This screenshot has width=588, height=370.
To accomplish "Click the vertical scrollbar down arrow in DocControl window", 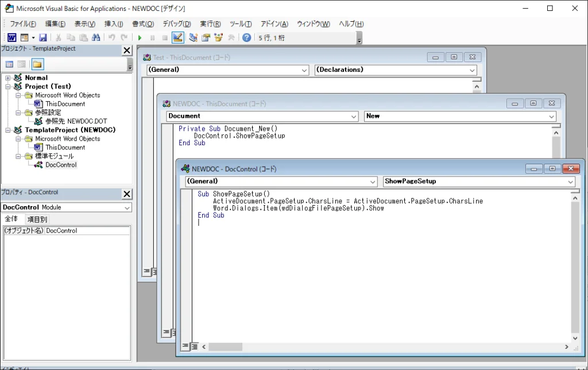I will 575,338.
